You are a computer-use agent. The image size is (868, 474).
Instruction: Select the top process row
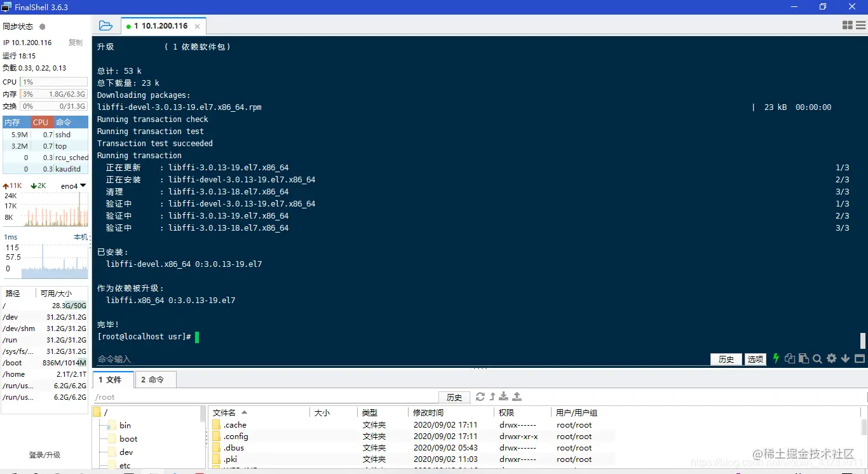(x=46, y=146)
